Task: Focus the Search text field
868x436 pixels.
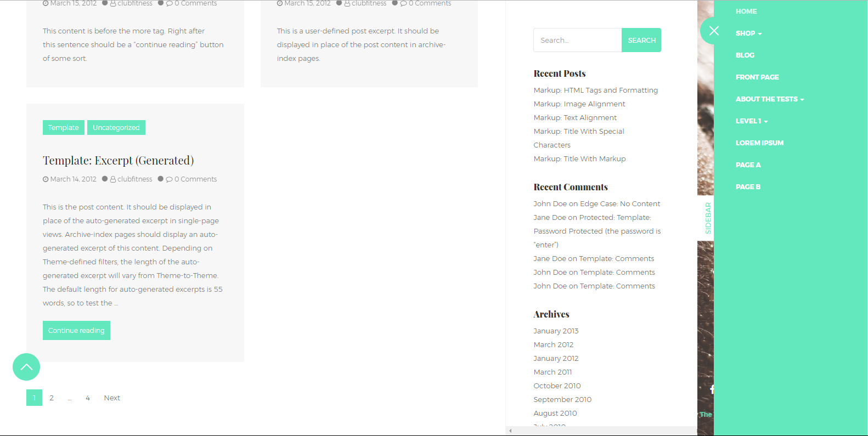Action: pos(577,40)
